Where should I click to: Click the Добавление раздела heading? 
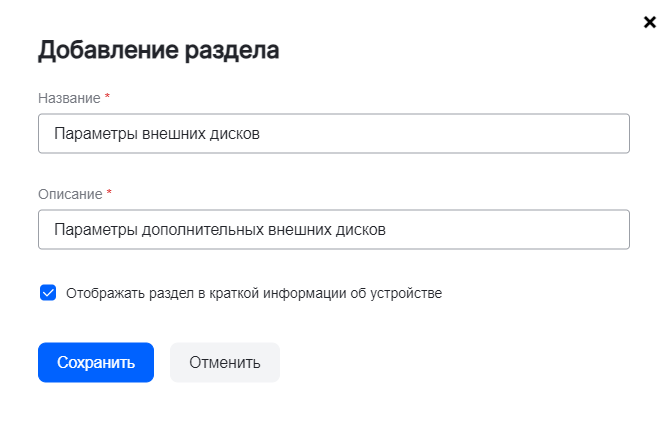[x=158, y=50]
